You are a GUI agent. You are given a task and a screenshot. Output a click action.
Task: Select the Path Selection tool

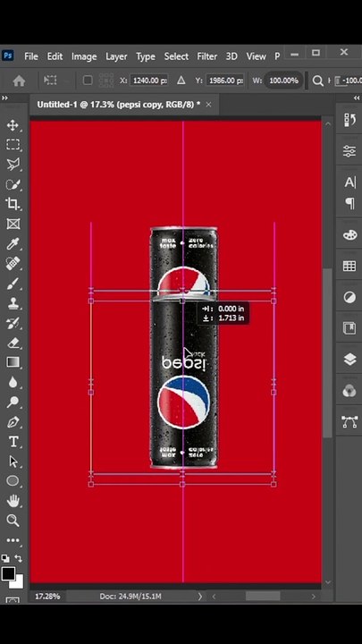13,462
